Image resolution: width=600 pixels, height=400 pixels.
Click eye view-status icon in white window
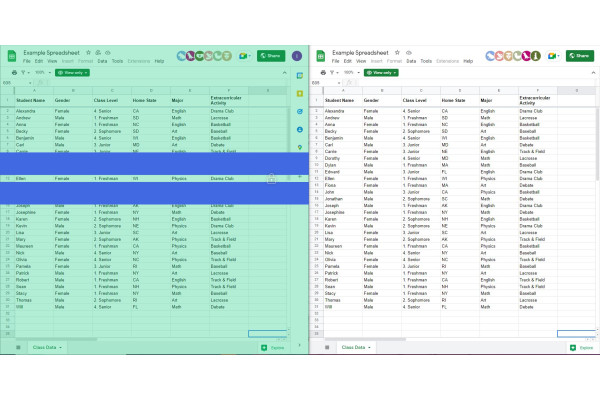point(409,52)
